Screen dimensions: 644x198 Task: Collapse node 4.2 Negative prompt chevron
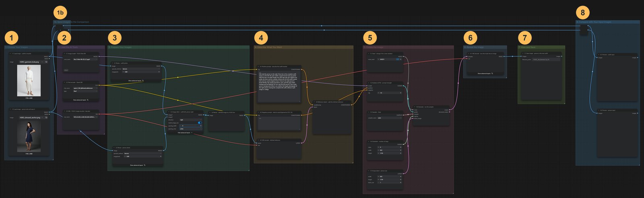click(x=258, y=113)
